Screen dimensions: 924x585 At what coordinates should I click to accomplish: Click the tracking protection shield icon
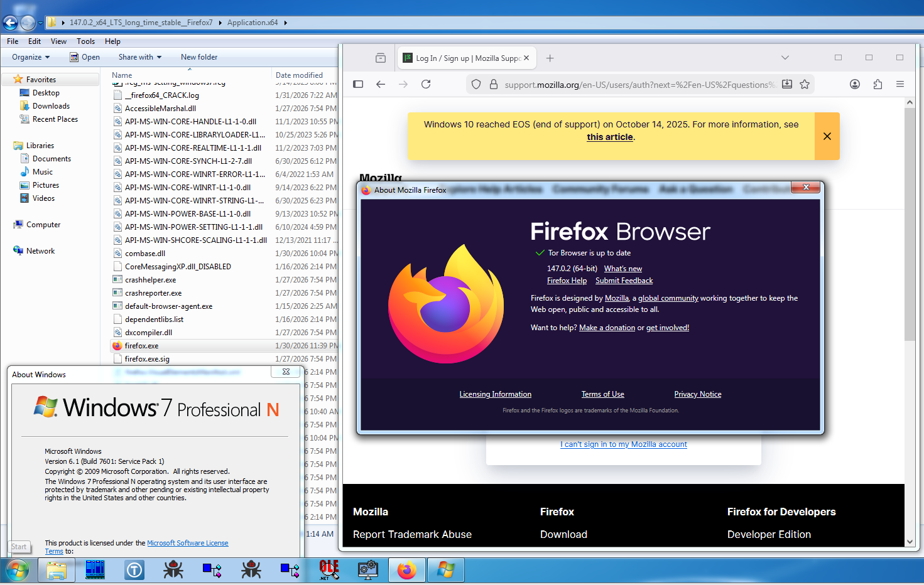coord(476,84)
